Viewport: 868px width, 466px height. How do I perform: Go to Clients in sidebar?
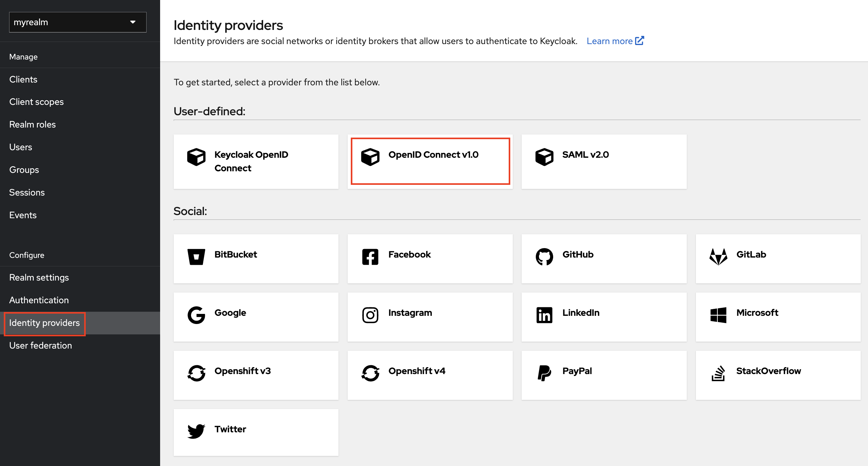point(23,79)
